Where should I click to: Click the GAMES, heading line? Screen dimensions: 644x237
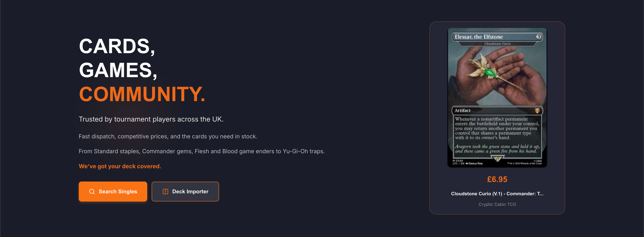[118, 70]
